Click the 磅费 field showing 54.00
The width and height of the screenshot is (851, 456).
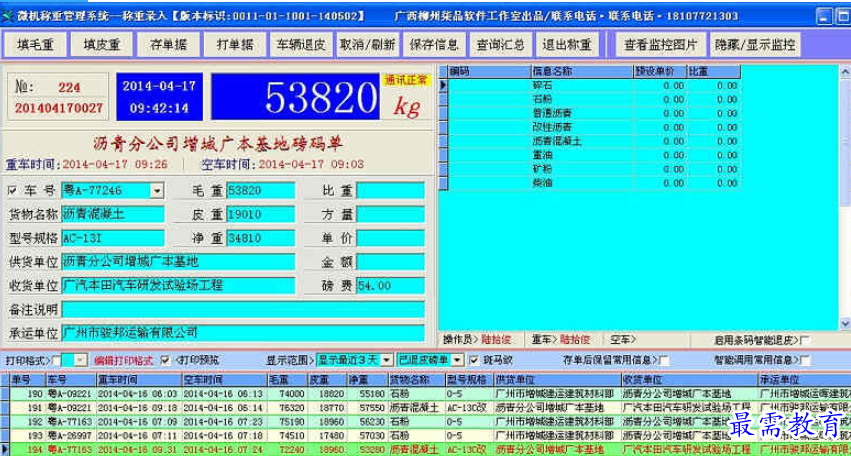point(390,286)
